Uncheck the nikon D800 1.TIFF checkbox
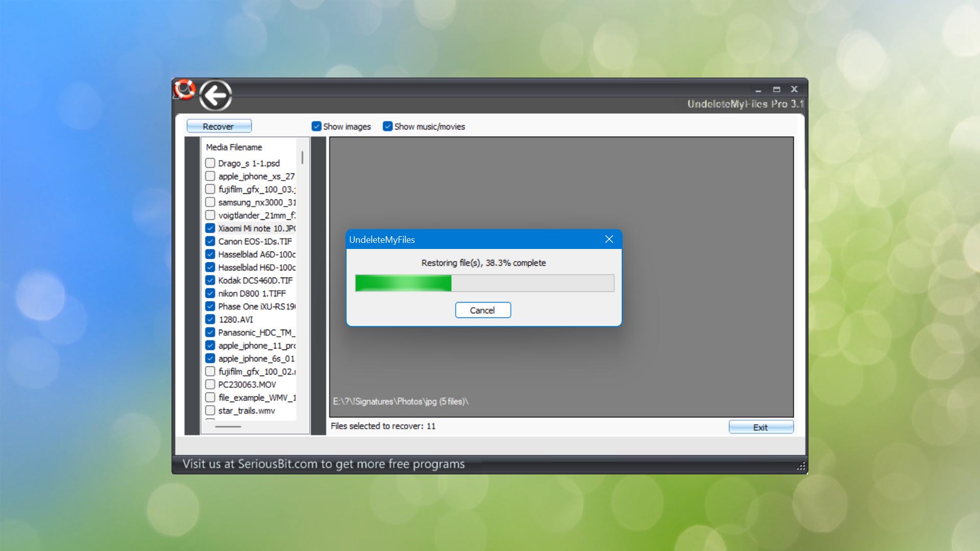The image size is (980, 551). 210,293
